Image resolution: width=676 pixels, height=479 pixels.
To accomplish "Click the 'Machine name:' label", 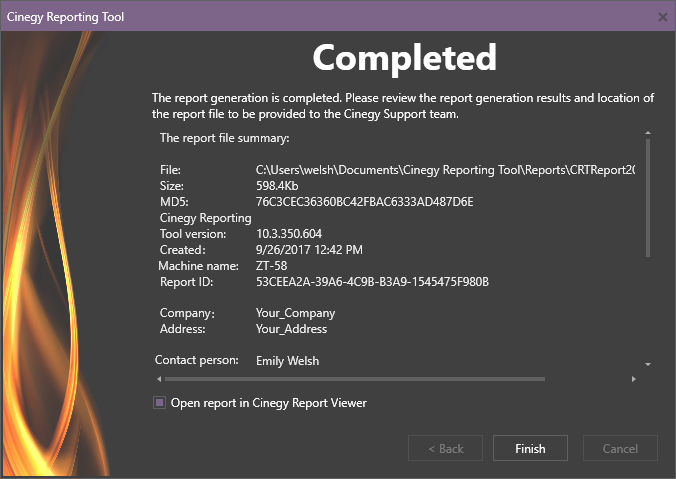I will pyautogui.click(x=198, y=266).
